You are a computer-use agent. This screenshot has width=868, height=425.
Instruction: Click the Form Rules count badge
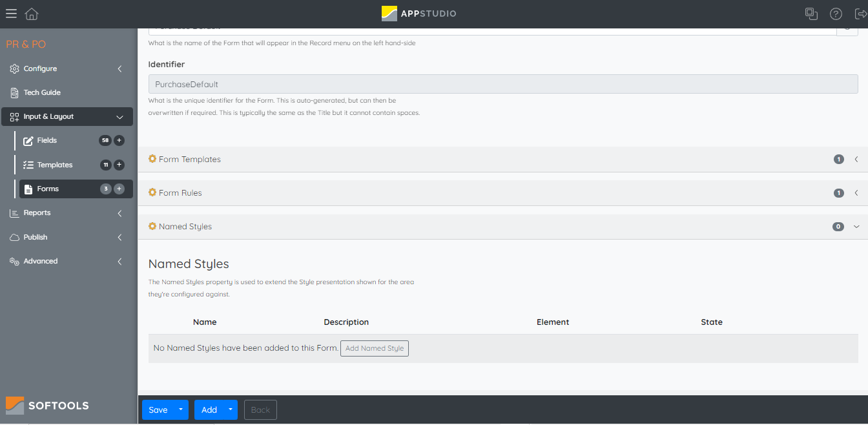(x=839, y=193)
